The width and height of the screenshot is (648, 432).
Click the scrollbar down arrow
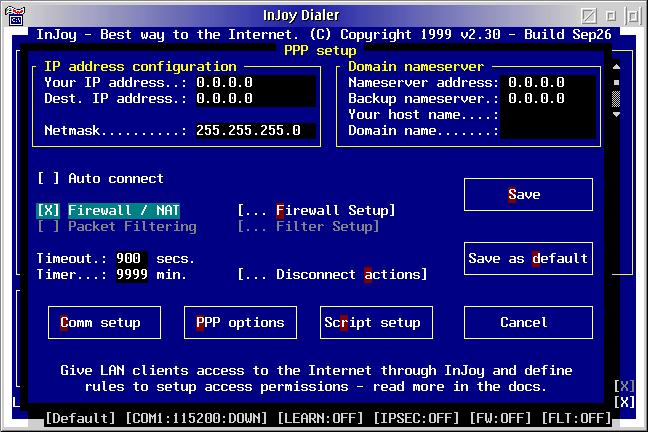point(616,115)
